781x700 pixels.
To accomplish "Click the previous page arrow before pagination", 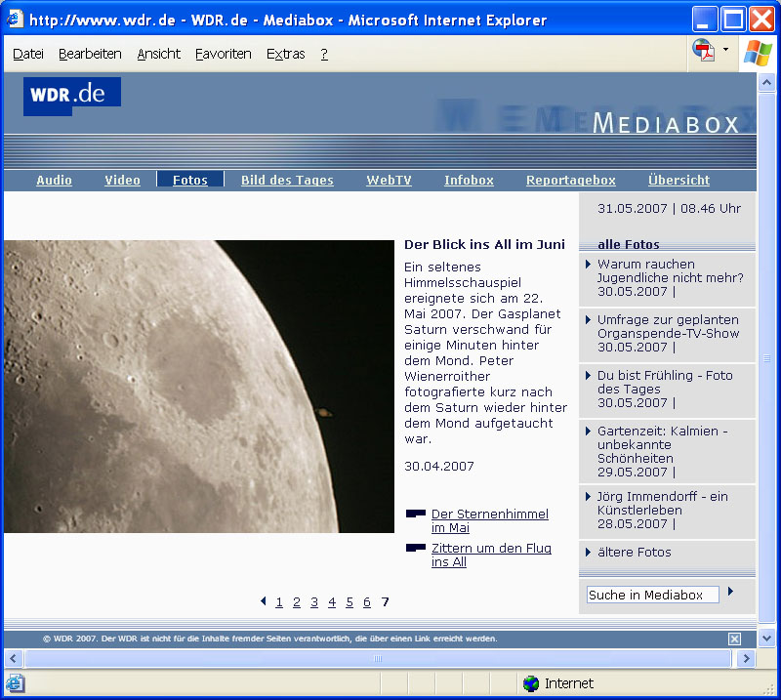I will 263,600.
